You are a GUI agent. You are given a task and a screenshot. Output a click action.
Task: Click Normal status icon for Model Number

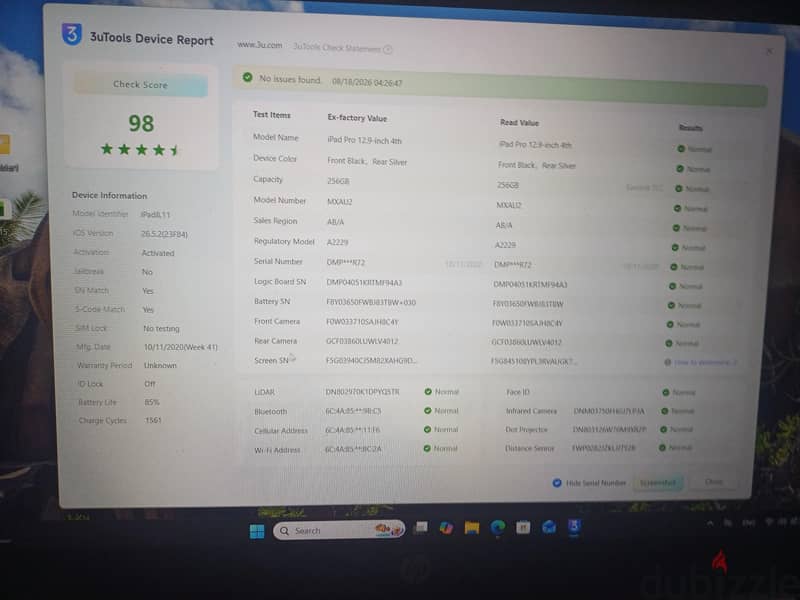(x=677, y=208)
